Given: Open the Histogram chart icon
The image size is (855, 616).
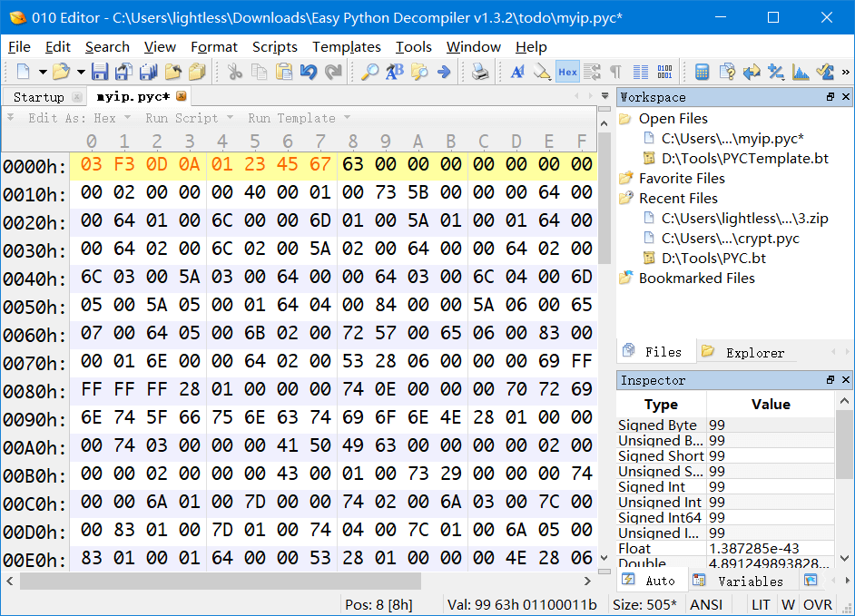Looking at the screenshot, I should coord(801,72).
